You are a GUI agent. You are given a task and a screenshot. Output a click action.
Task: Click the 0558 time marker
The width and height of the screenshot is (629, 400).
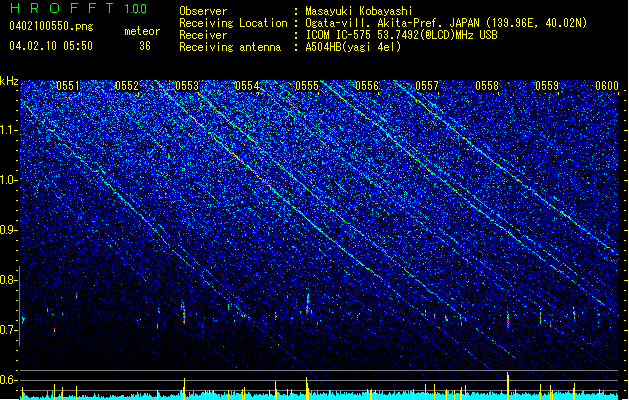[x=487, y=86]
